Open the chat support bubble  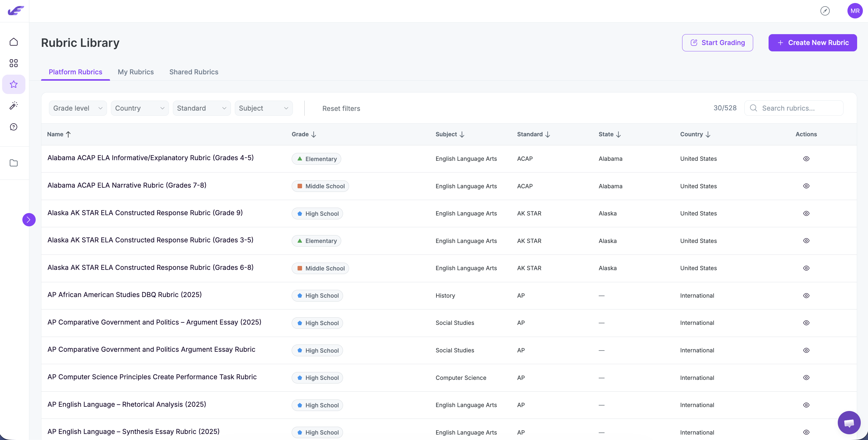click(849, 422)
